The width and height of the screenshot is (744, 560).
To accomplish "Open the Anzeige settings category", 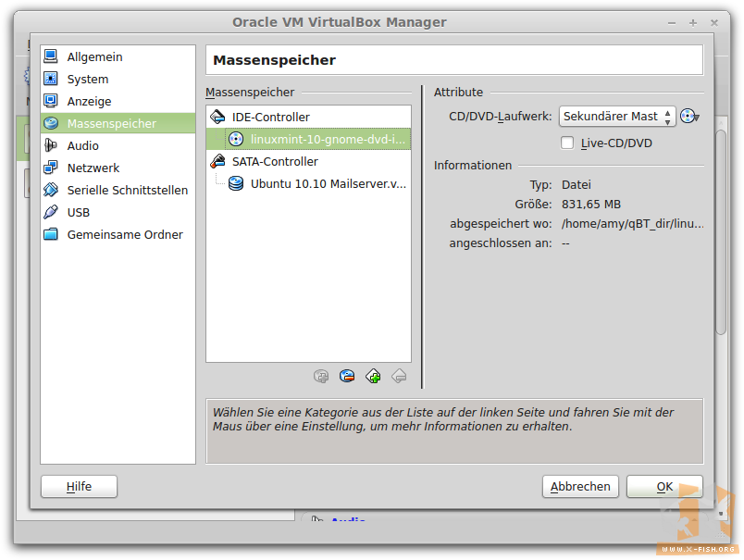I will point(118,101).
